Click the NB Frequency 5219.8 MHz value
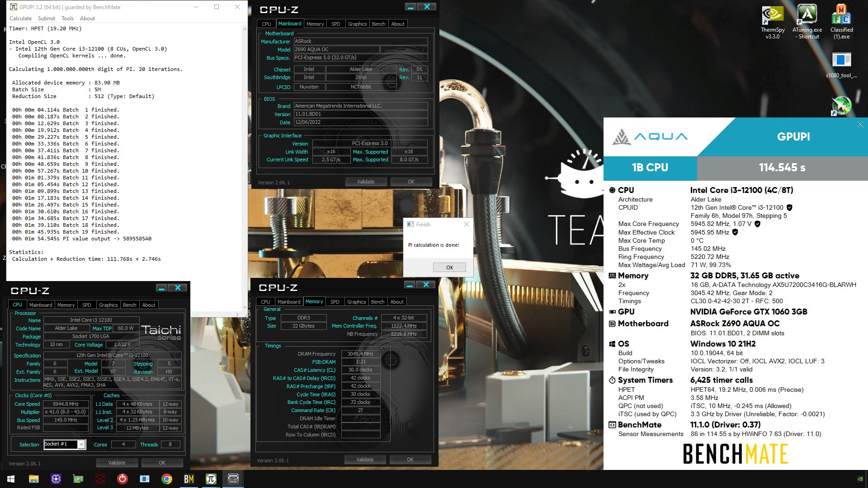The height and width of the screenshot is (488, 868). click(404, 334)
